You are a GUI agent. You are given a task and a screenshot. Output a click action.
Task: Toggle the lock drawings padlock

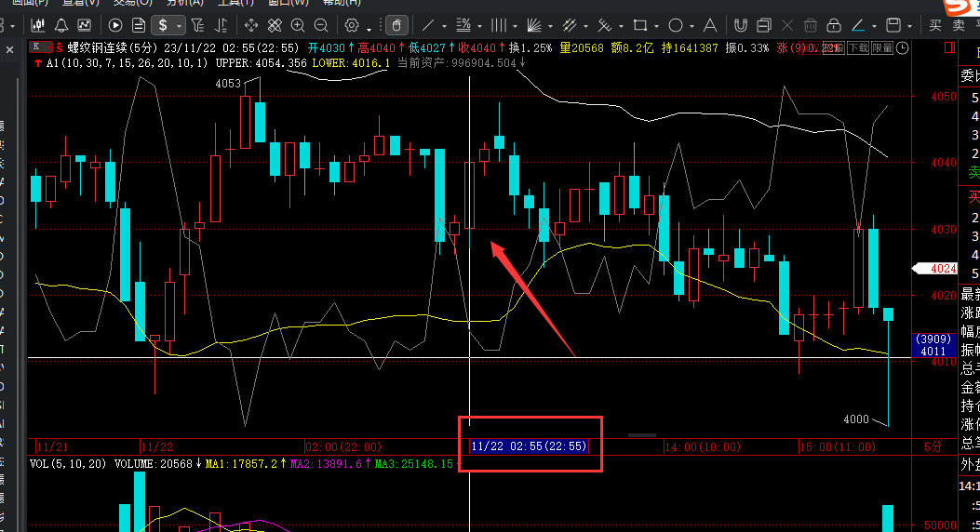[834, 26]
